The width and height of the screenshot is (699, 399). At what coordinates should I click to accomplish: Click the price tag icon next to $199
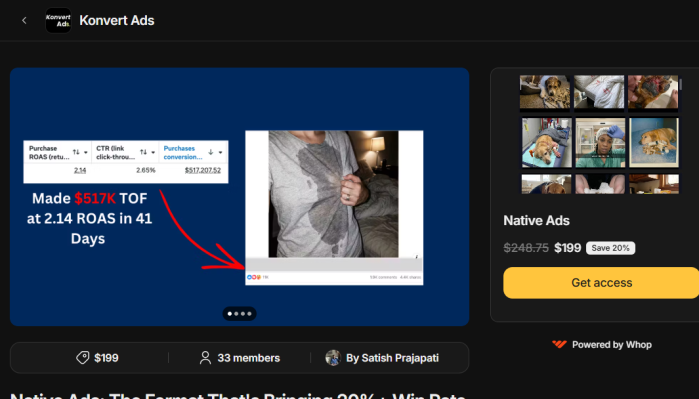(82, 358)
